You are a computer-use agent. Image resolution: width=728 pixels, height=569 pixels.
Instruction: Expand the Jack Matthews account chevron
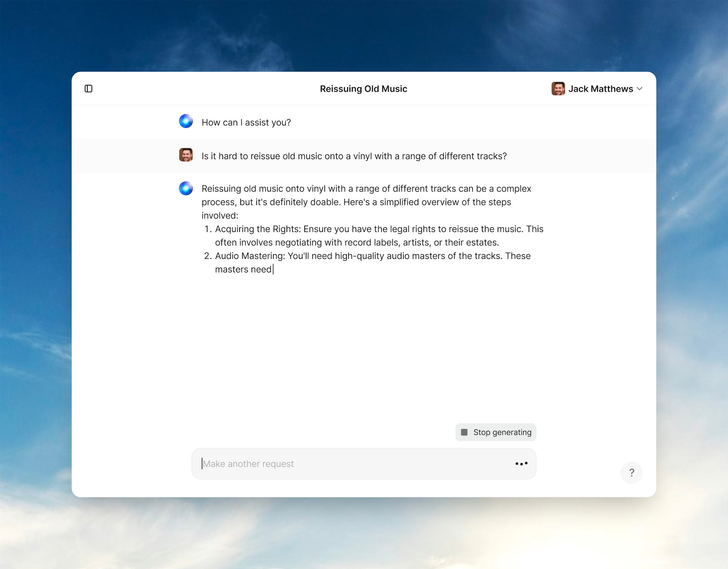(640, 89)
